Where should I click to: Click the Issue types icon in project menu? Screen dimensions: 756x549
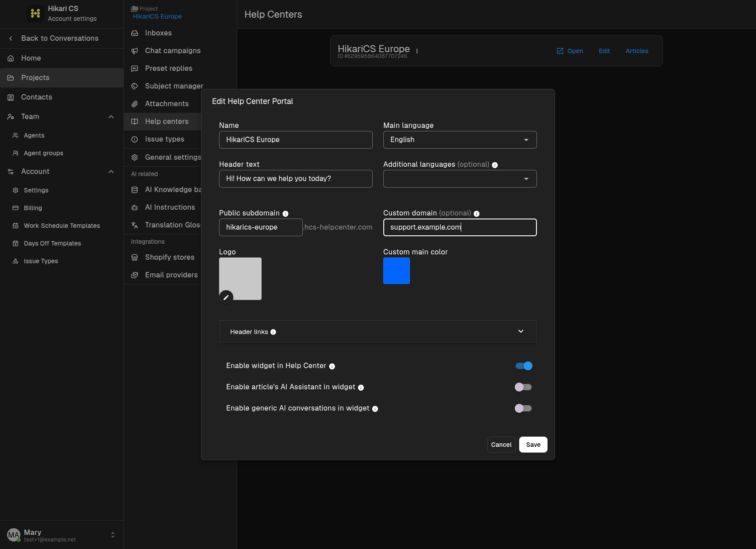coord(135,139)
